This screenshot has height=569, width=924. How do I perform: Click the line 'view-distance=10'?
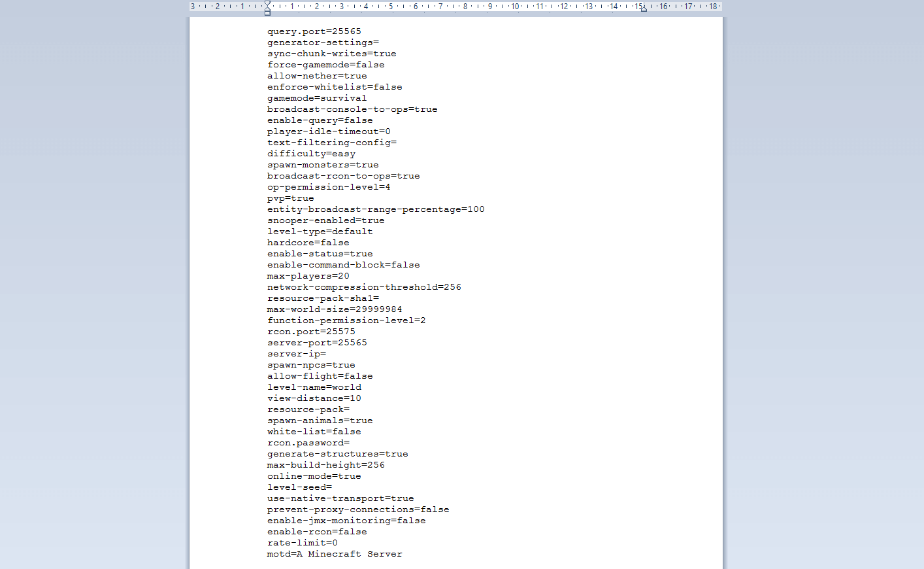point(314,398)
